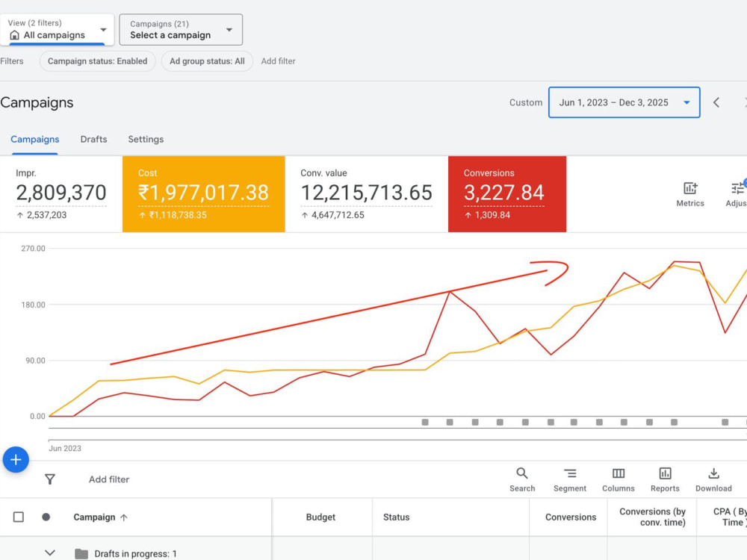Open the Select a campaign dropdown
747x560 pixels.
181,30
